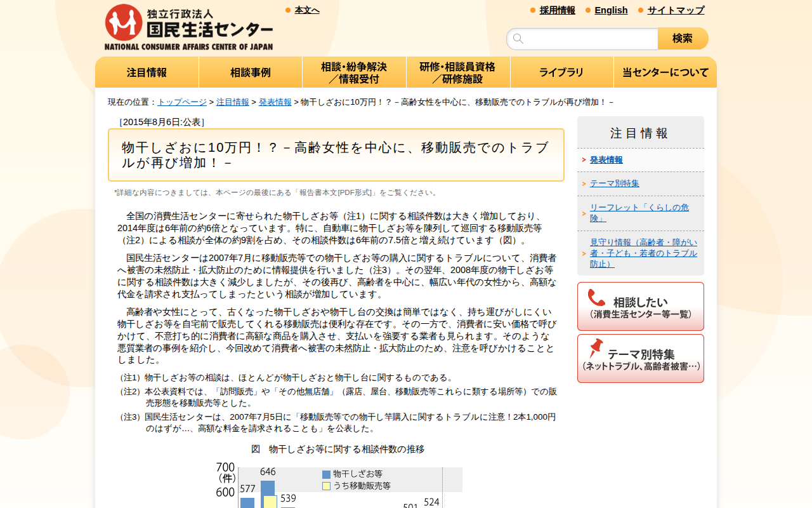Click the 検索 search button
The image size is (812, 508).
[683, 39]
